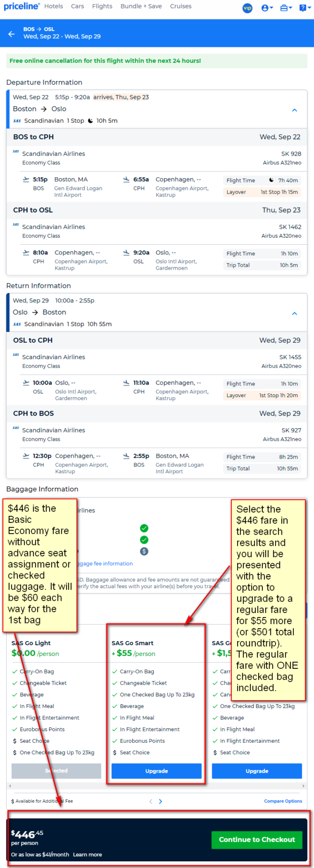Click Learn more about monthly payments
314x868 pixels.
pyautogui.click(x=87, y=854)
